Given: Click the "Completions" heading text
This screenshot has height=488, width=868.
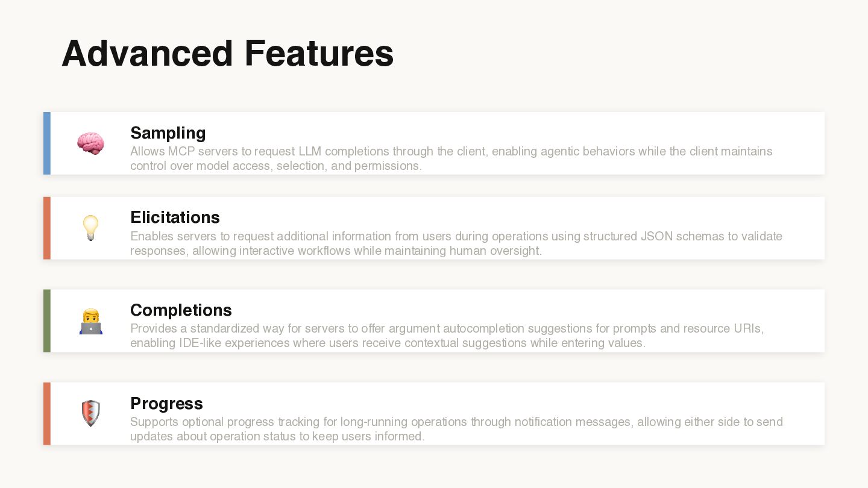Looking at the screenshot, I should 181,310.
